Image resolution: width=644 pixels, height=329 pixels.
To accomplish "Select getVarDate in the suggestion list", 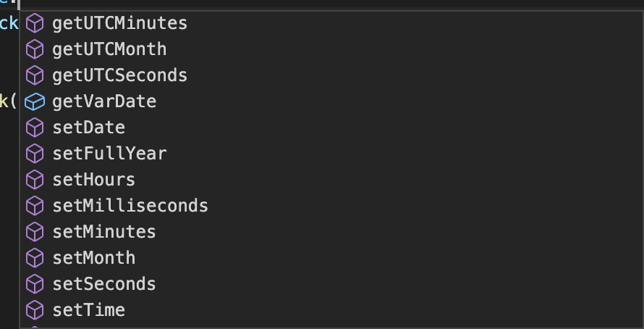I will [331, 101].
